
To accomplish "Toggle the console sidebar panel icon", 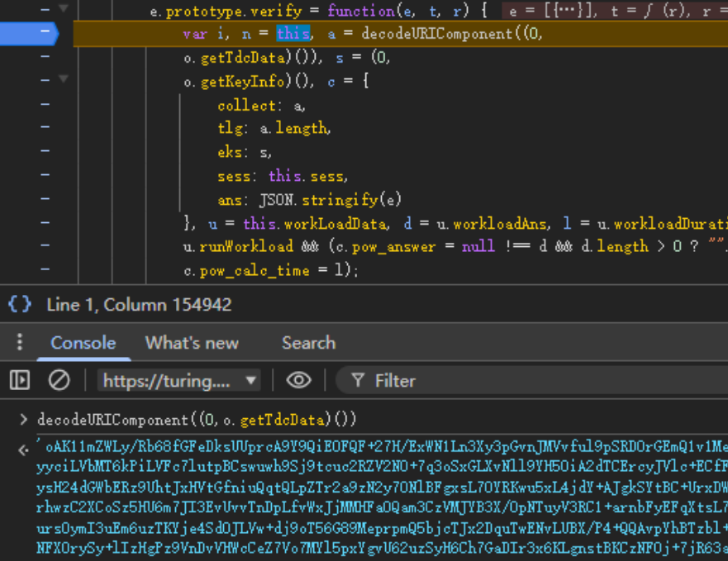I will 20,380.
